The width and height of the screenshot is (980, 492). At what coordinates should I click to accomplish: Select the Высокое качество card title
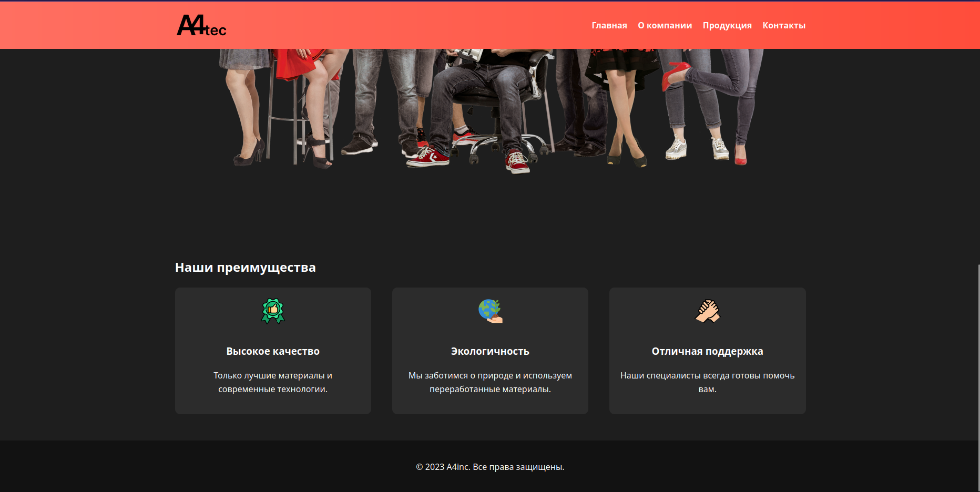pos(273,351)
